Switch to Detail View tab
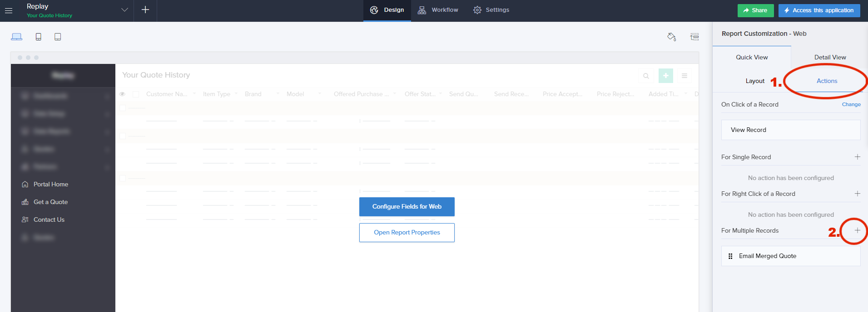The height and width of the screenshot is (312, 868). 830,57
